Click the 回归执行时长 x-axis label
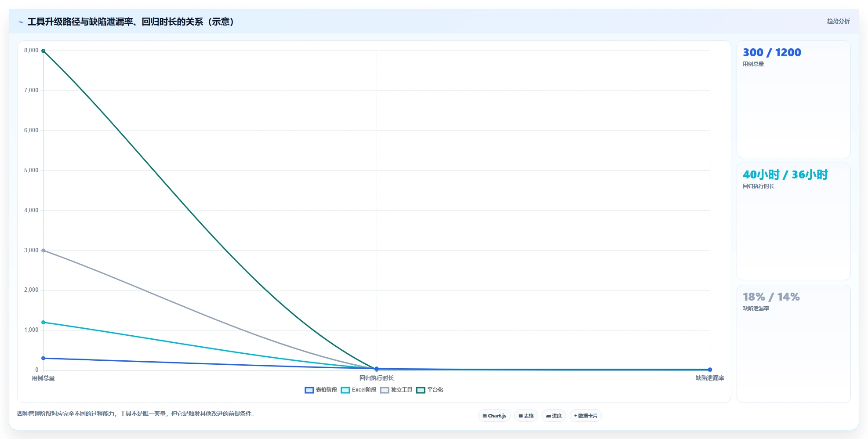The height and width of the screenshot is (439, 868). pos(377,378)
